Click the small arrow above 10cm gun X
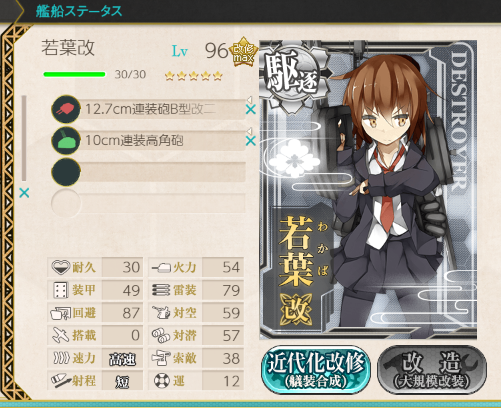 click(249, 131)
